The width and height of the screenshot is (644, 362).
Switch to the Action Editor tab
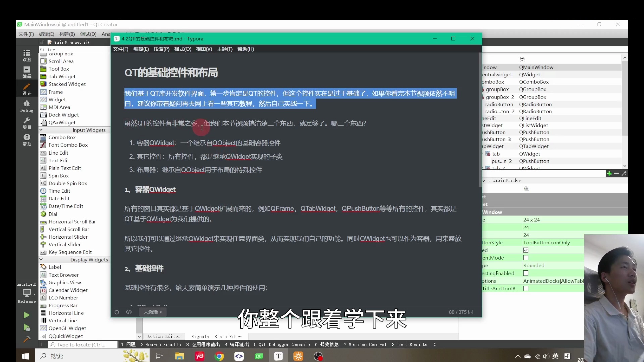[164, 336]
